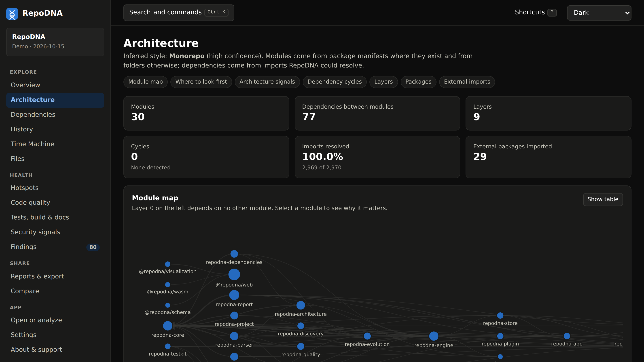Image resolution: width=644 pixels, height=362 pixels.
Task: Open About & support
Action: 55,349
